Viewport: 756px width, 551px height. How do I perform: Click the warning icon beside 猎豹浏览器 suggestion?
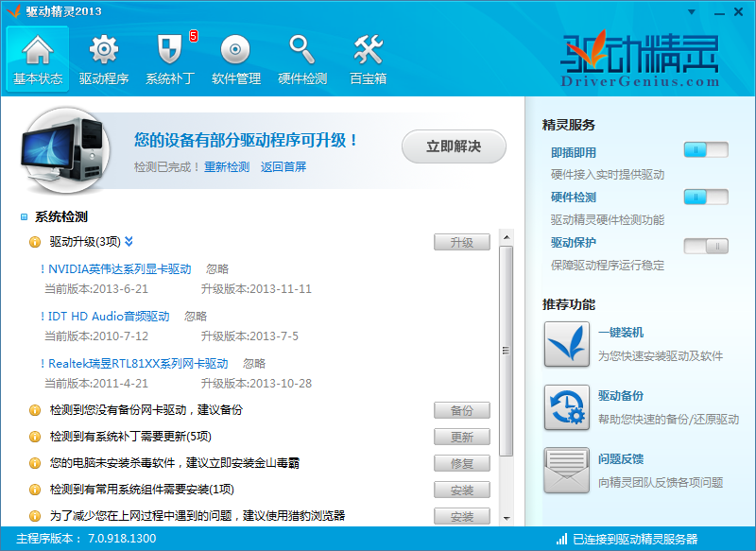tap(35, 516)
